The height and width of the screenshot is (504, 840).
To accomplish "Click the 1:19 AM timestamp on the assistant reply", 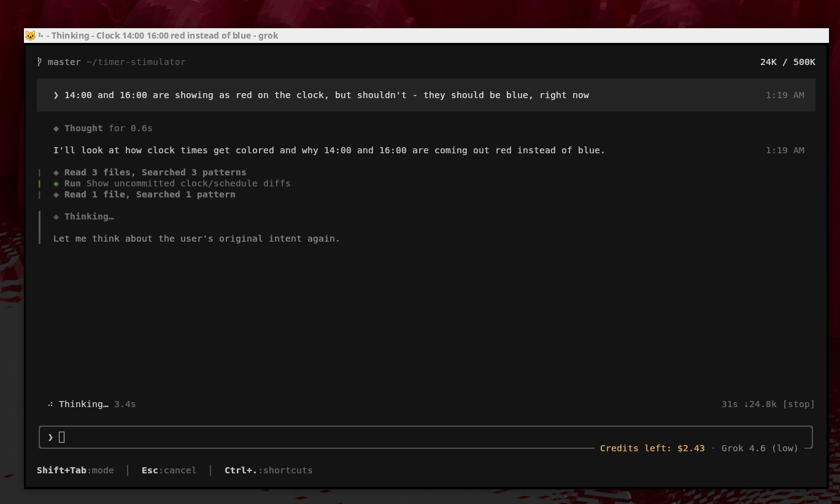I will pyautogui.click(x=785, y=150).
